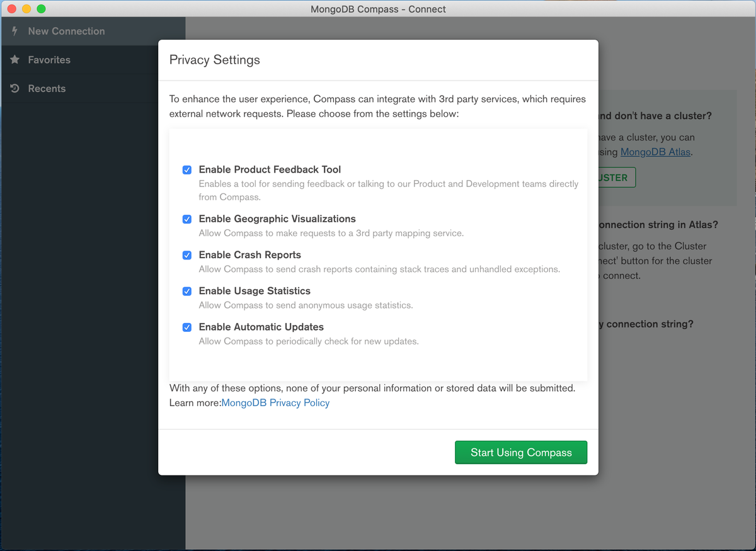Click the 3rd party mapping service description
Screen dimensions: 756x551
coord(331,233)
